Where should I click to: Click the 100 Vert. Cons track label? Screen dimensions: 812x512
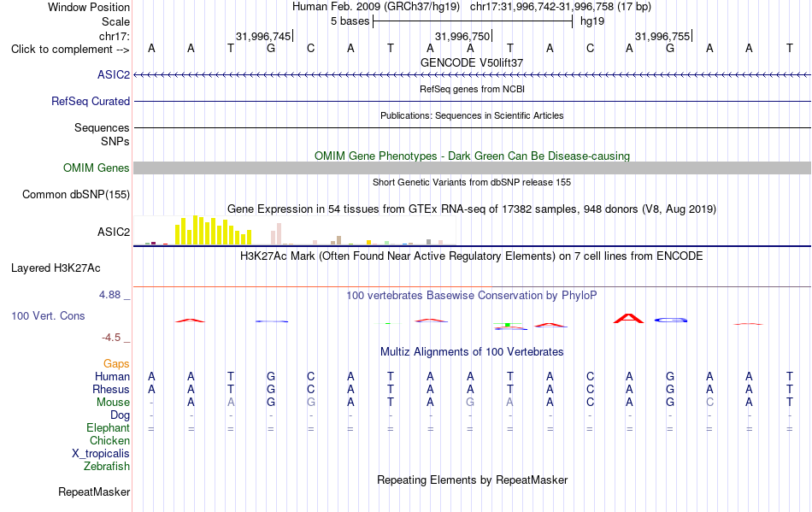tap(48, 315)
